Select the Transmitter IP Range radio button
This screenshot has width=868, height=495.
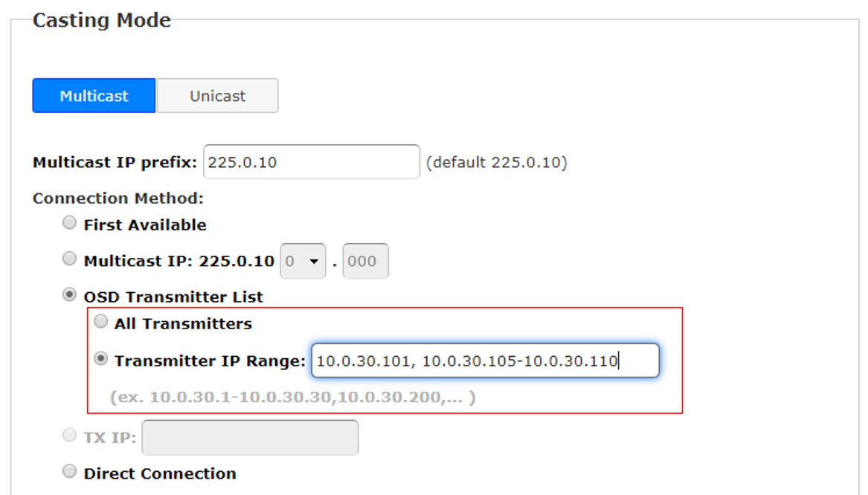pos(100,360)
